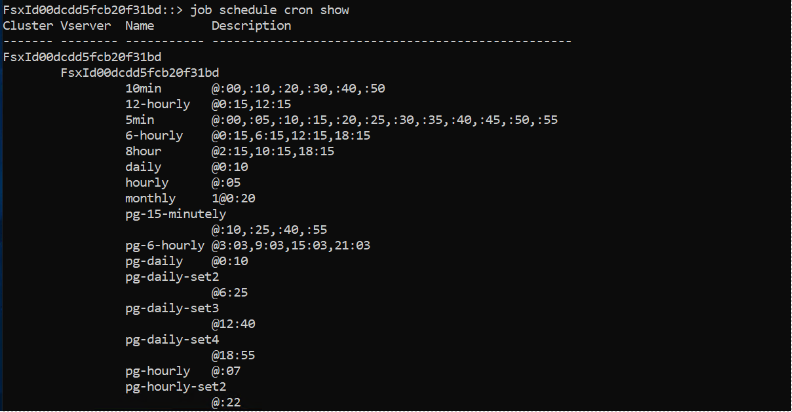Select the 12-hourly schedule entry
The image size is (792, 412).
tap(158, 104)
